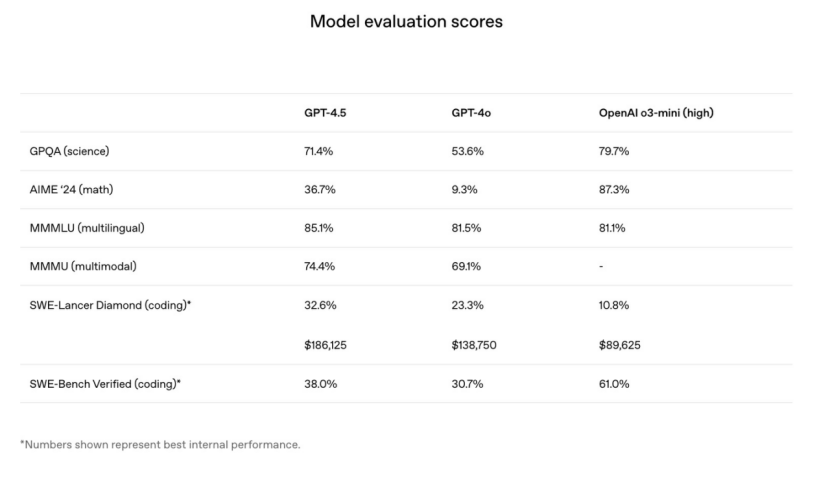Select the SWE-Bench Verified (coding) row label

[105, 384]
